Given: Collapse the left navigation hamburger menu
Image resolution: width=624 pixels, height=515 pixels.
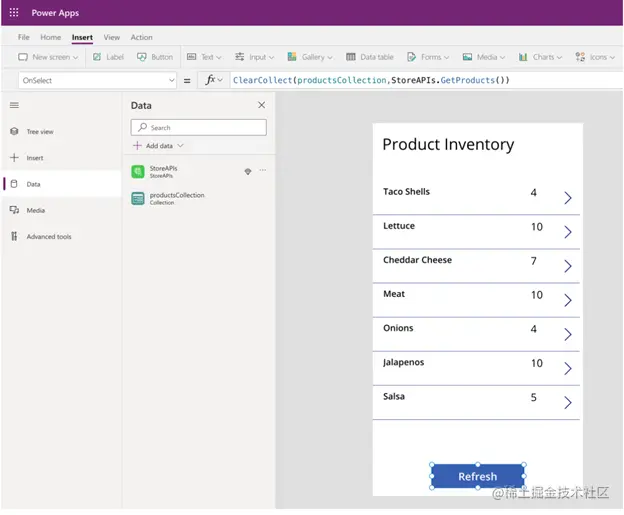Looking at the screenshot, I should (x=14, y=105).
